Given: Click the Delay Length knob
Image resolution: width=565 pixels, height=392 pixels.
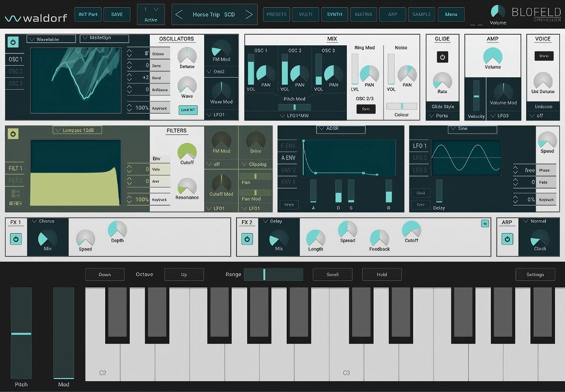Looking at the screenshot, I should coord(316,238).
